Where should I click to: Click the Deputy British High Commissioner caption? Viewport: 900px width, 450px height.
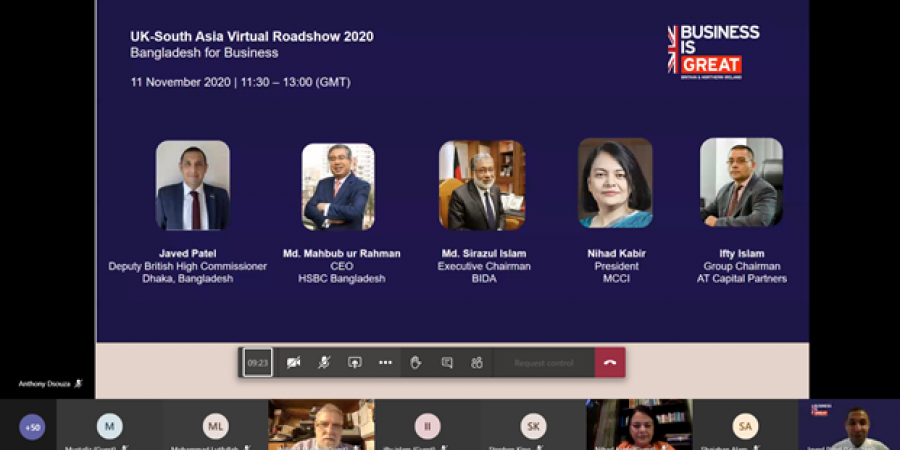[x=188, y=266]
